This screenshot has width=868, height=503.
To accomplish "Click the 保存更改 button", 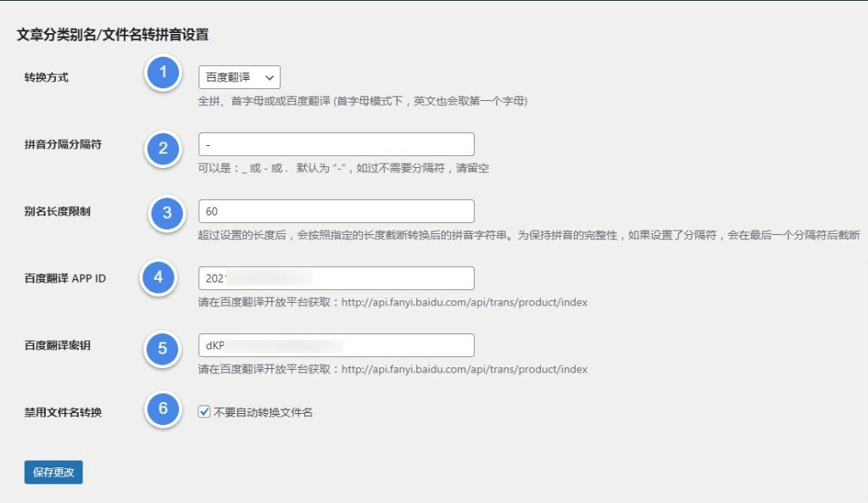I will 53,472.
